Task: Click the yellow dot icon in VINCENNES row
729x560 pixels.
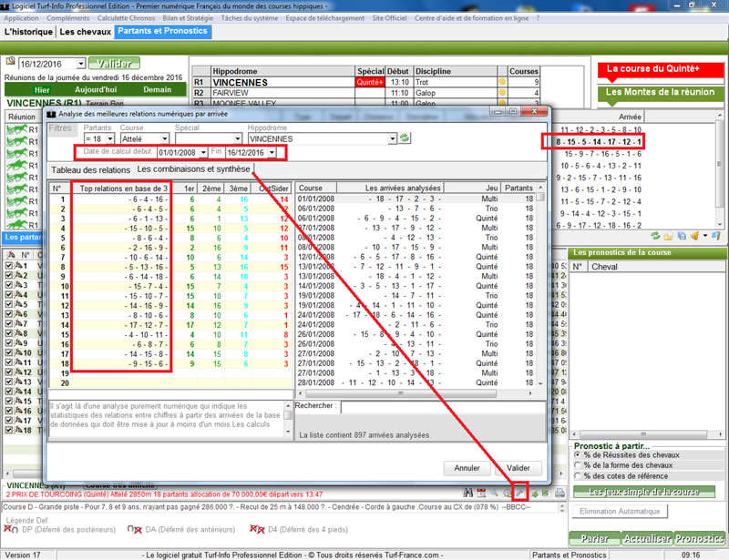Action: [500, 82]
